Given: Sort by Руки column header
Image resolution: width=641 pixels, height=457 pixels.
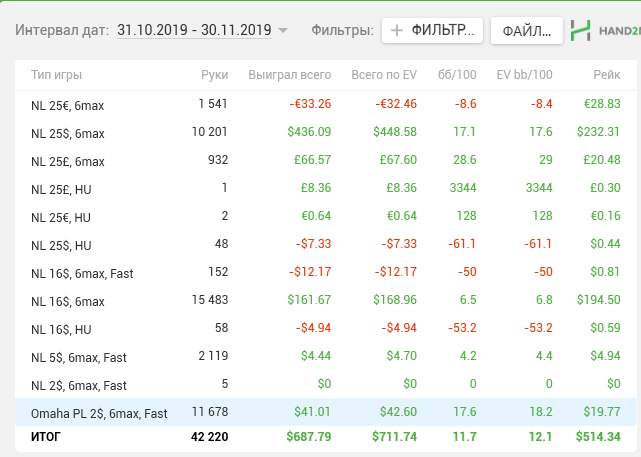Looking at the screenshot, I should point(214,75).
